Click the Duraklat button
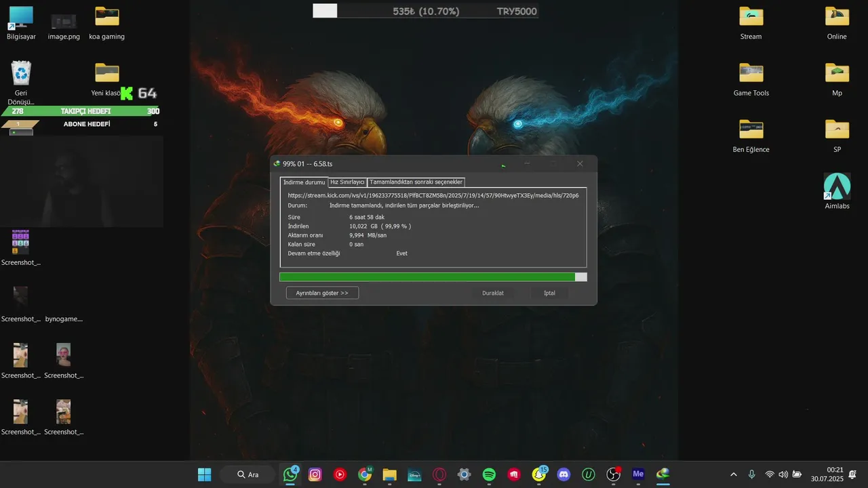 493,293
